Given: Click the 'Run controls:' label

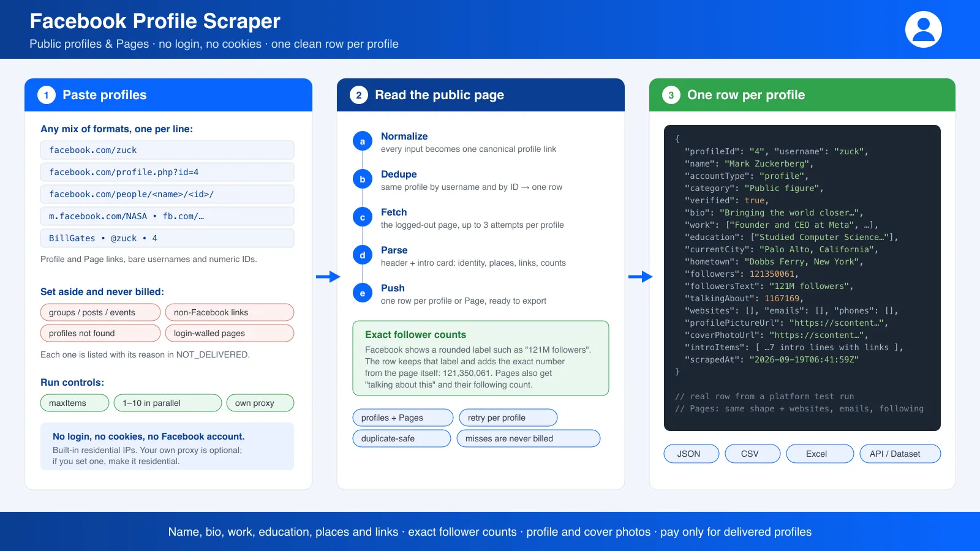Looking at the screenshot, I should [x=72, y=382].
